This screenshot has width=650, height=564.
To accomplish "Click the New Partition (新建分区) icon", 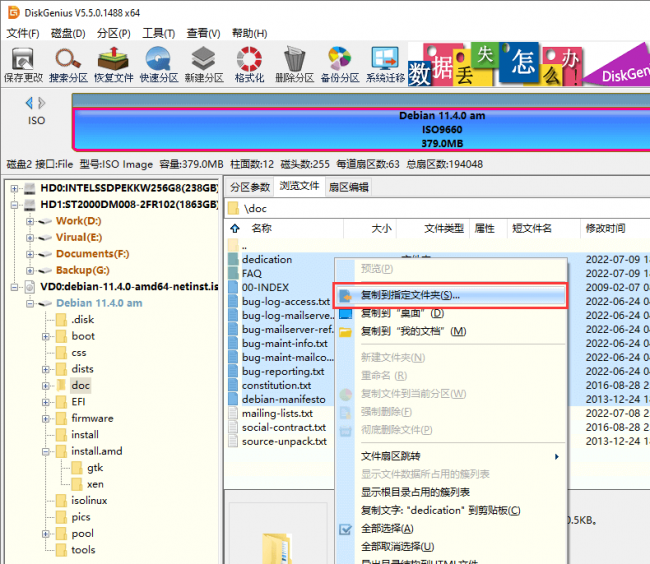I will (204, 64).
